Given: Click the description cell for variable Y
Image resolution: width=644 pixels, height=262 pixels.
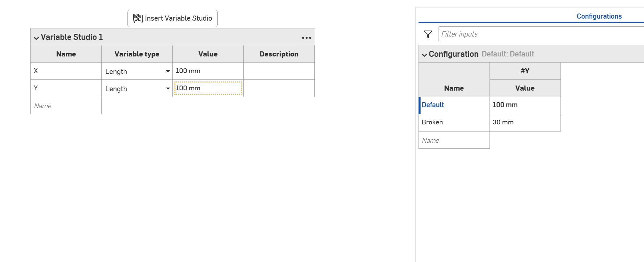Looking at the screenshot, I should pos(279,88).
